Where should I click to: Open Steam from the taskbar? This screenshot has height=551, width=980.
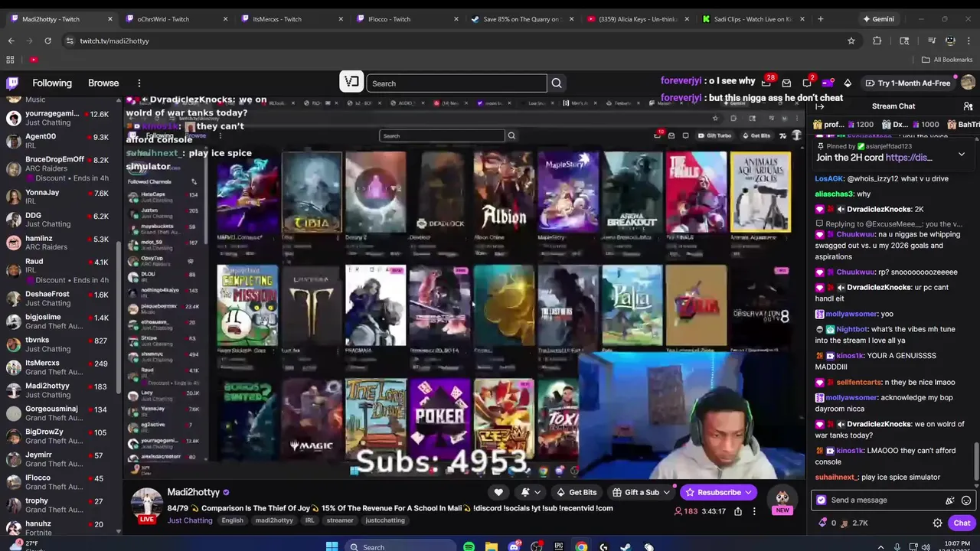[x=626, y=546]
